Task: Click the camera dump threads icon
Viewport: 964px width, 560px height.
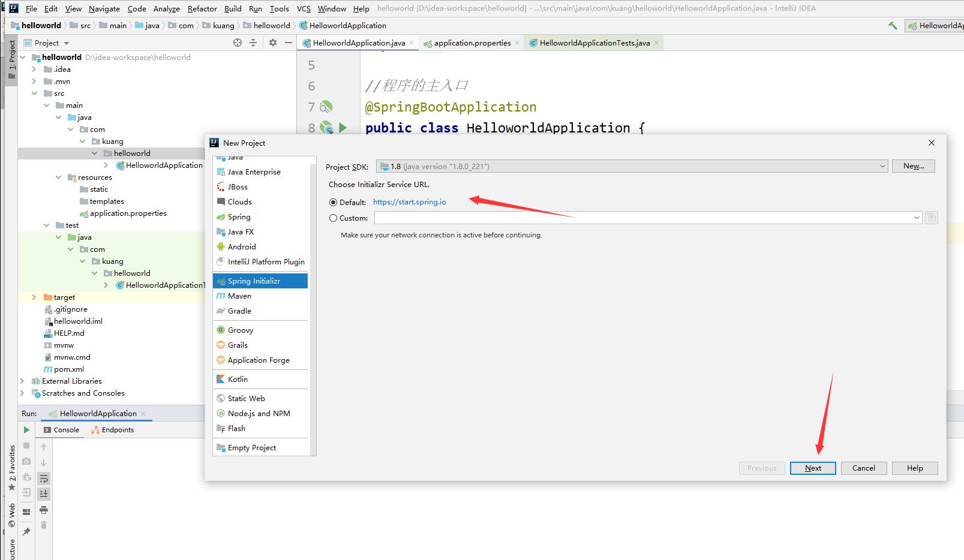Action: point(26,461)
